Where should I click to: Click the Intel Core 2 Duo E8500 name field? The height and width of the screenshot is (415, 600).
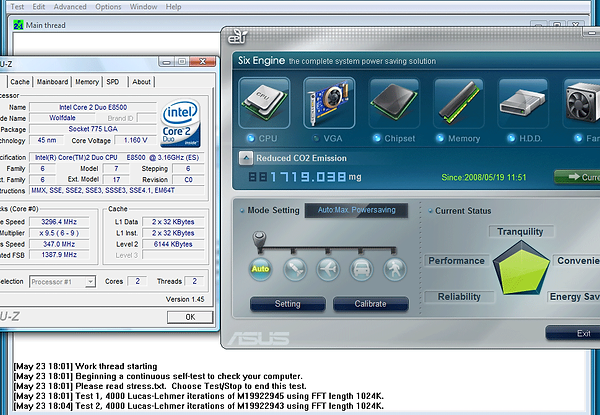tap(93, 107)
